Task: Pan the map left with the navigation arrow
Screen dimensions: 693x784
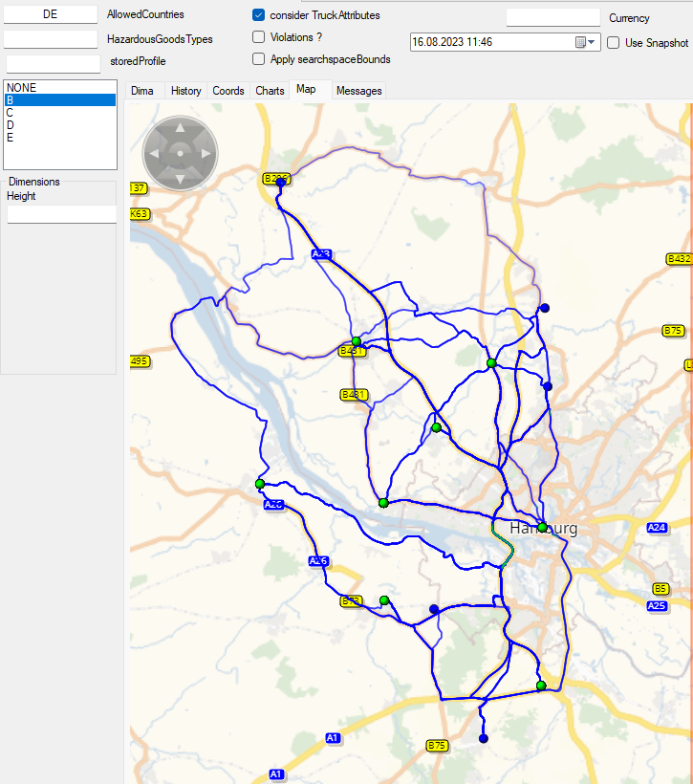Action: coord(155,153)
